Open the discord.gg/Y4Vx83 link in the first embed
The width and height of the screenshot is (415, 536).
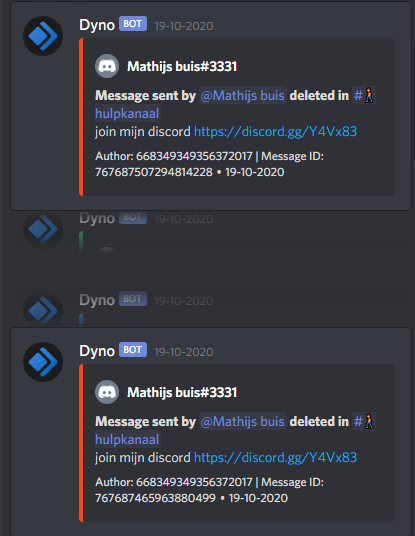click(x=276, y=132)
